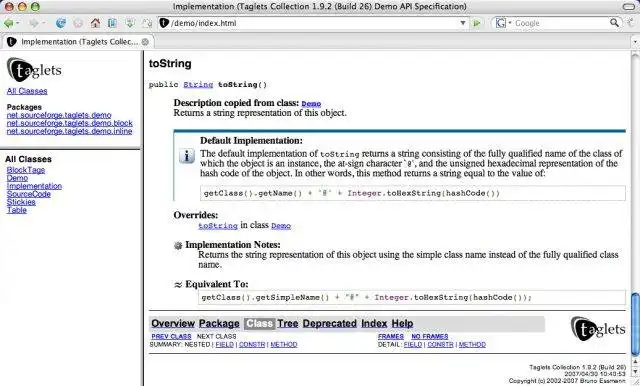This screenshot has height=386, width=640.
Task: Click the gear icon beside Implementation Notes
Action: point(178,246)
